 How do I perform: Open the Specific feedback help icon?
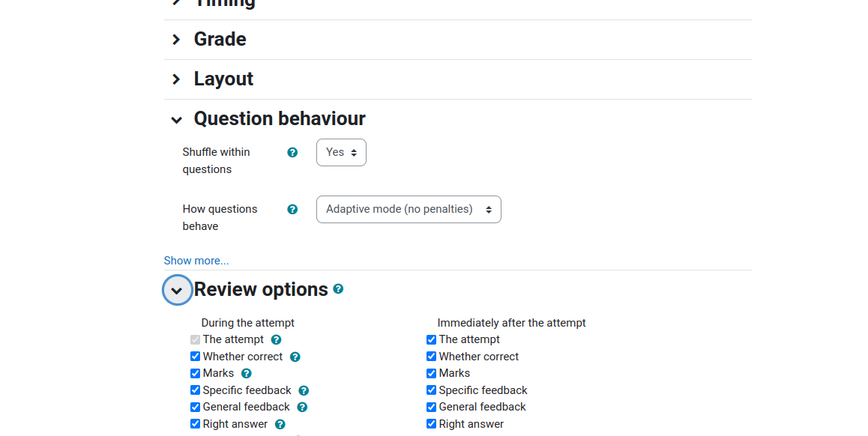pyautogui.click(x=304, y=390)
